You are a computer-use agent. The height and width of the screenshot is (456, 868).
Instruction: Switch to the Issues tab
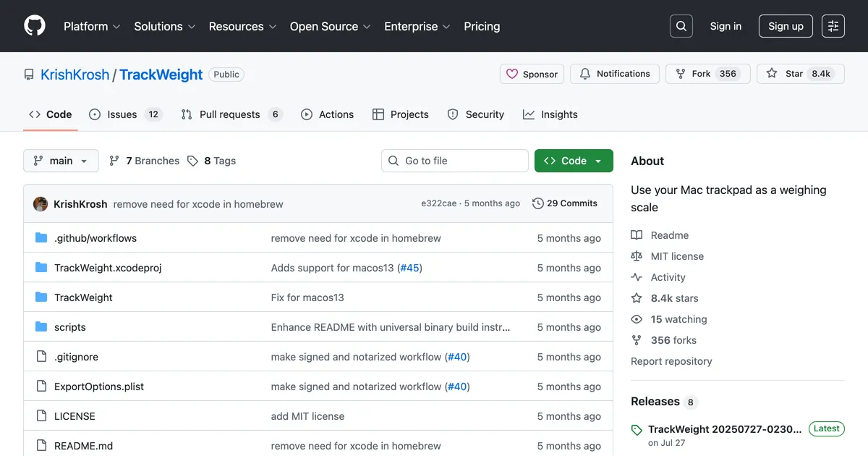(122, 114)
